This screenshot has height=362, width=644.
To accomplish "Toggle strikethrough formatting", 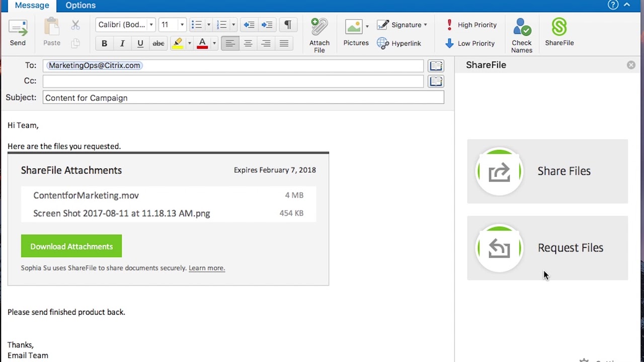I will point(158,43).
